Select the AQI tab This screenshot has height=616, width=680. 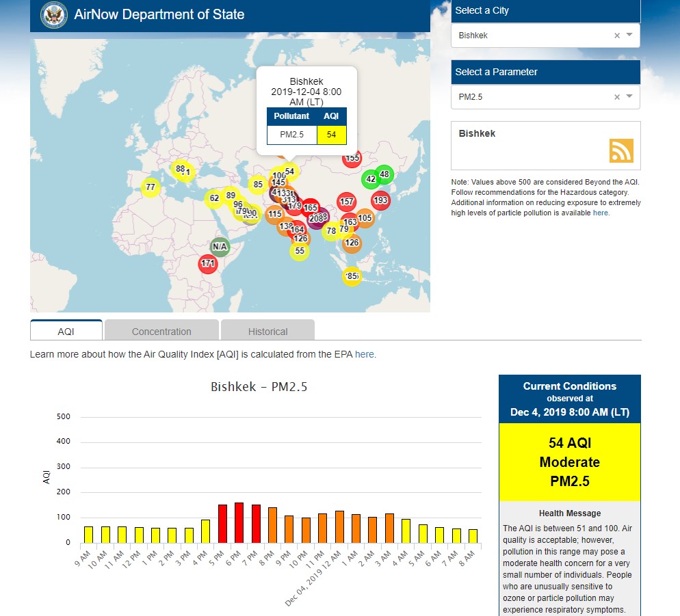(x=66, y=331)
